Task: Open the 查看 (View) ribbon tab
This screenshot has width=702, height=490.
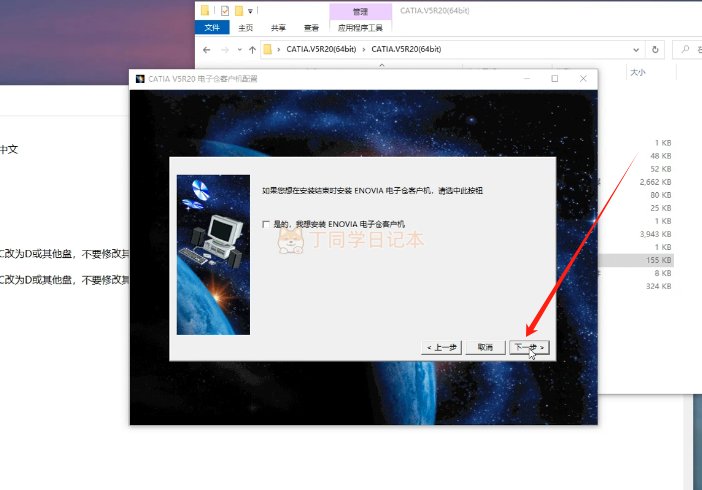Action: (311, 28)
